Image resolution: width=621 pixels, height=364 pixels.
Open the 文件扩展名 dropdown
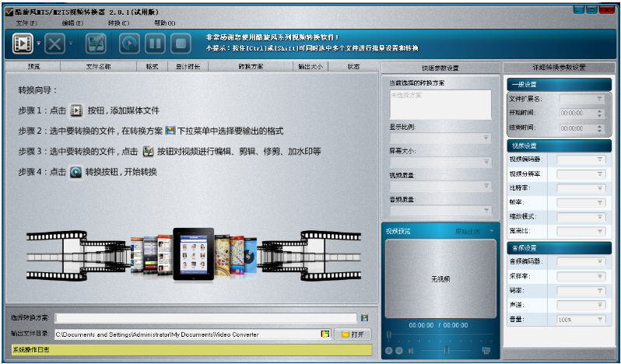pyautogui.click(x=582, y=99)
